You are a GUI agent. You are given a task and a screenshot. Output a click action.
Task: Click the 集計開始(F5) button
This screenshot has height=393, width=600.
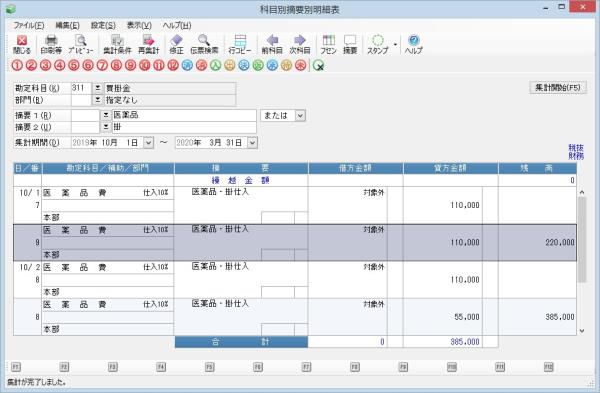click(x=558, y=88)
